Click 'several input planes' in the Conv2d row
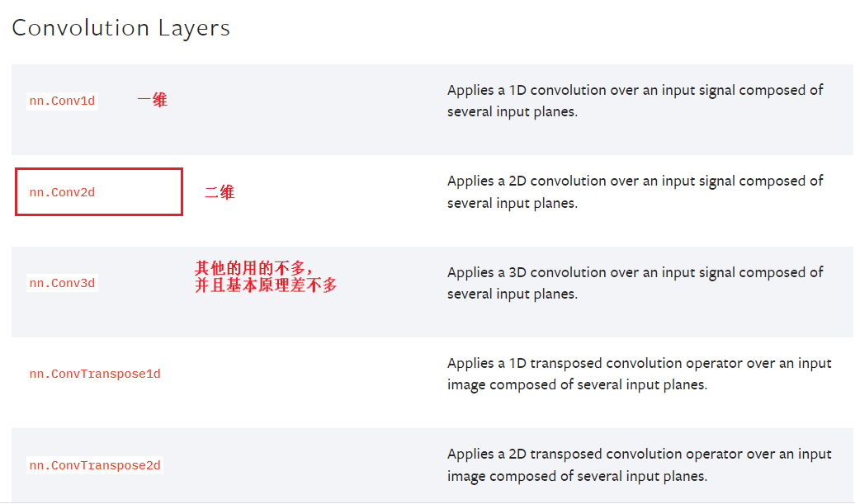The image size is (855, 504). [512, 203]
